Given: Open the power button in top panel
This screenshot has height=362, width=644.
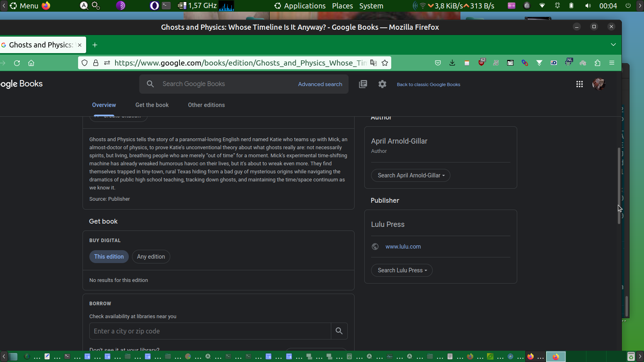Looking at the screenshot, I should (x=628, y=6).
